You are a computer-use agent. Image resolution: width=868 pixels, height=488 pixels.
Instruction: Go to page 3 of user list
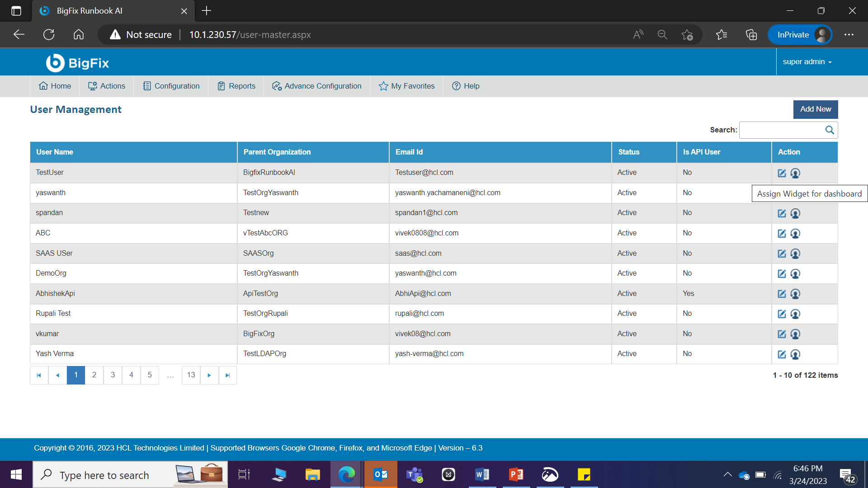(x=113, y=375)
